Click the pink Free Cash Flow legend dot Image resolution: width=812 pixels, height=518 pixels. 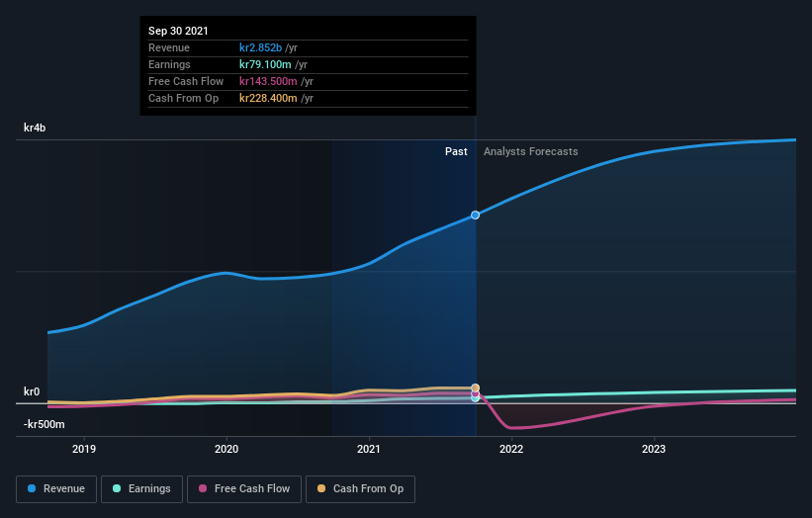pos(203,488)
